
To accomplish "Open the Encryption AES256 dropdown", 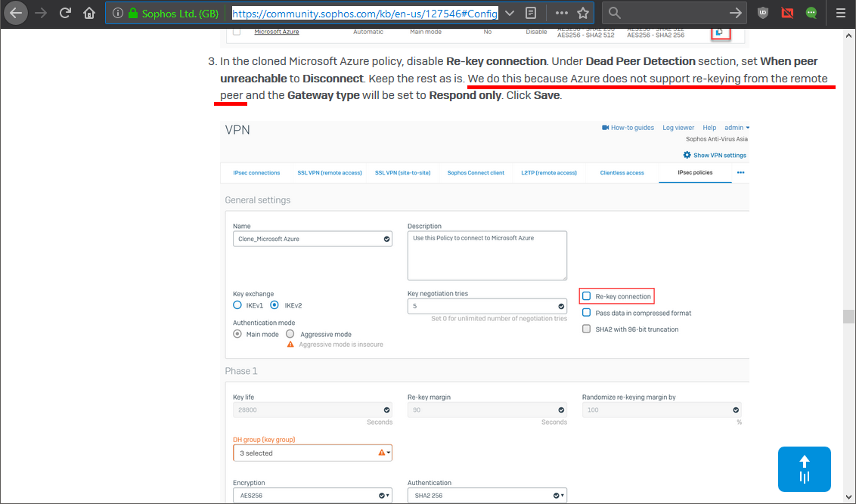I will [312, 496].
